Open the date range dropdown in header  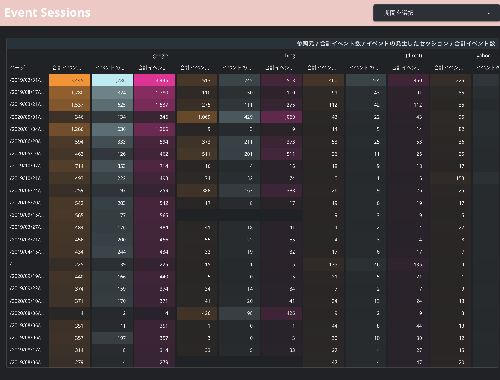click(436, 13)
